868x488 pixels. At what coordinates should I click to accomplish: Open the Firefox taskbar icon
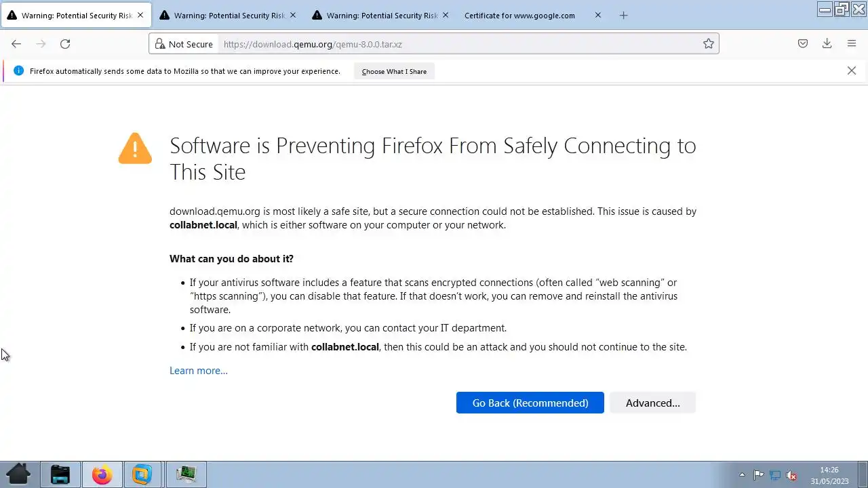point(102,474)
